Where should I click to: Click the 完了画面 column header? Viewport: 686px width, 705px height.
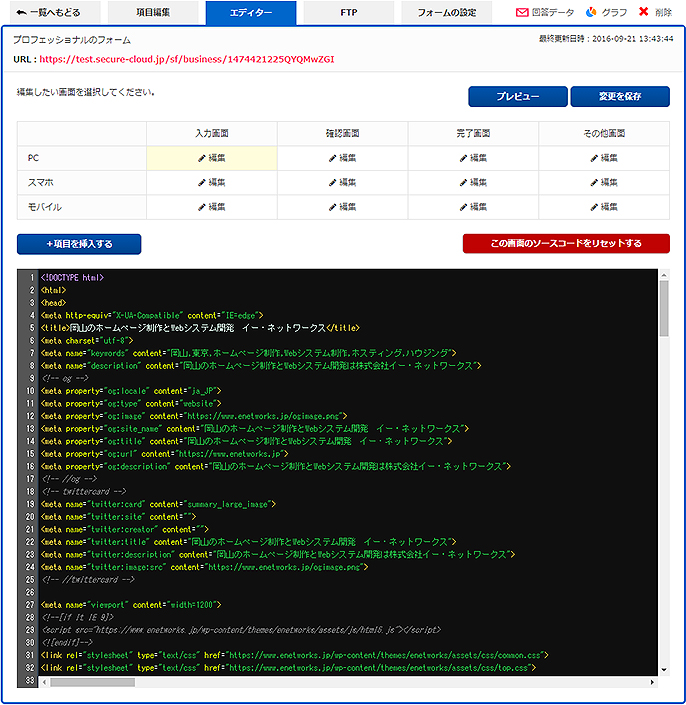[x=473, y=134]
